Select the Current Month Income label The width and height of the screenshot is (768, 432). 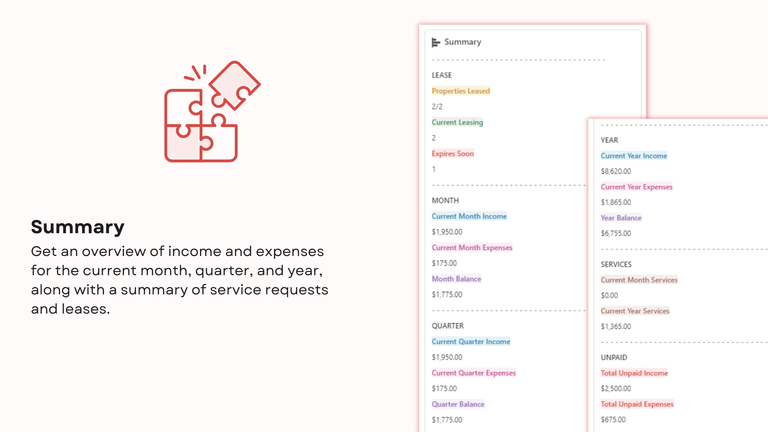point(469,216)
